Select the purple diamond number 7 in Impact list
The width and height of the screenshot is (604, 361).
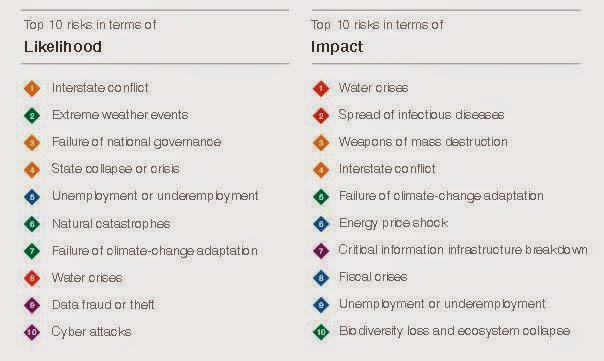point(321,251)
